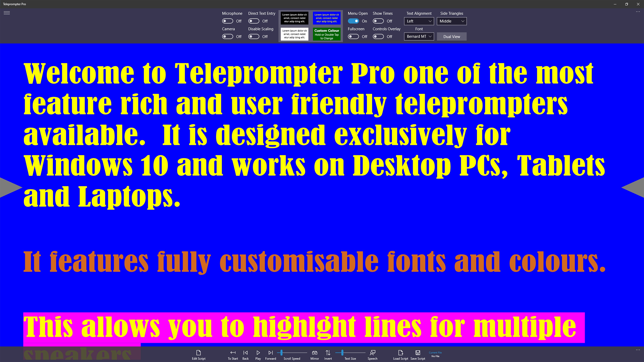
Task: Expand the Font Bernard MT dropdown
Action: pyautogui.click(x=419, y=36)
